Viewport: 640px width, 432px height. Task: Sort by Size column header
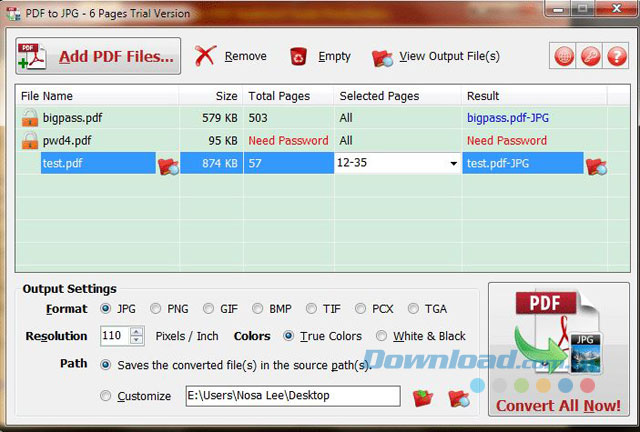click(211, 96)
